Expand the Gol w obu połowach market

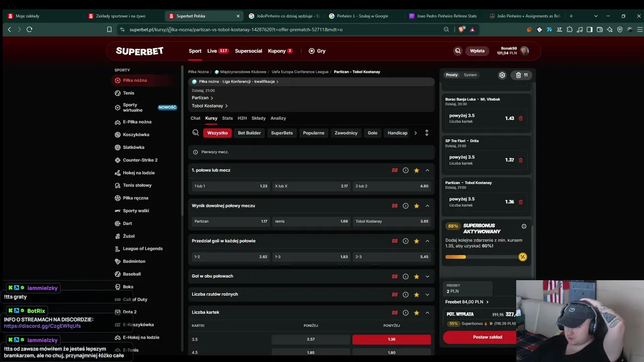(428, 277)
